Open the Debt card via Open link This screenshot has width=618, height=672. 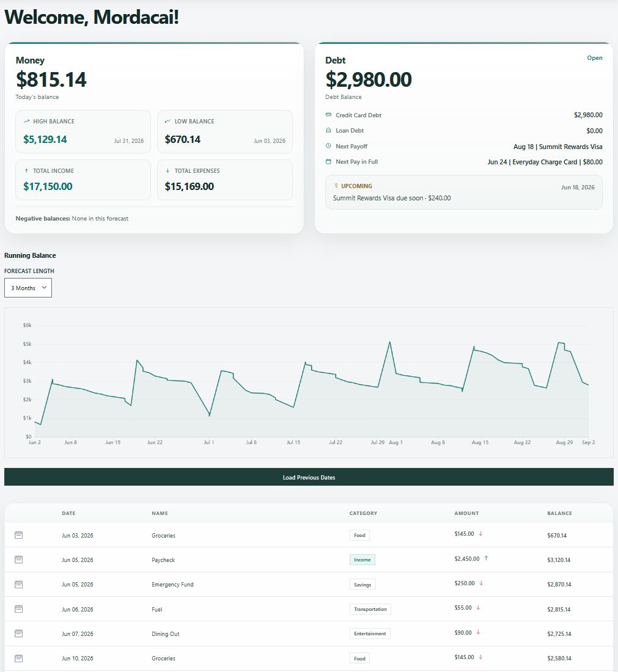click(x=594, y=58)
